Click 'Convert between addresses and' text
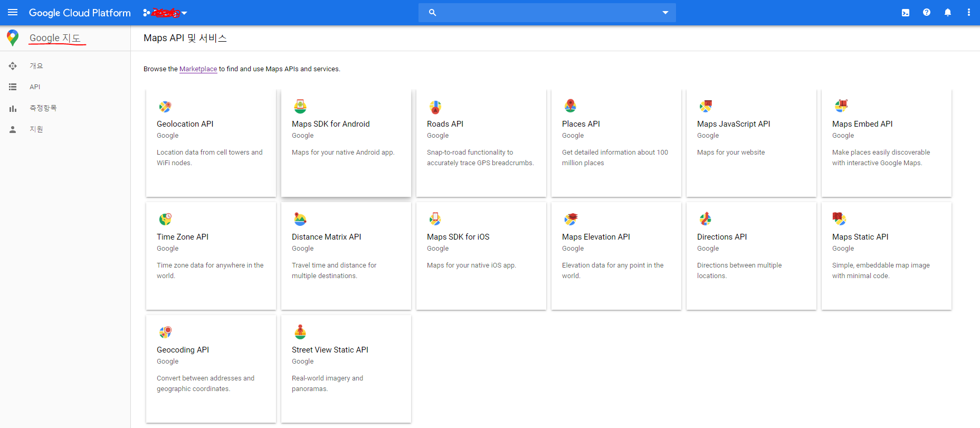 205,378
